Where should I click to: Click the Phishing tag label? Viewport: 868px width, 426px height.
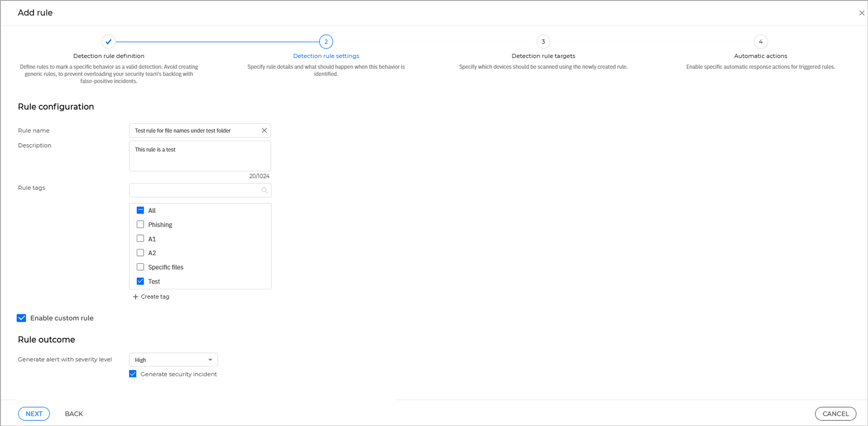(160, 225)
